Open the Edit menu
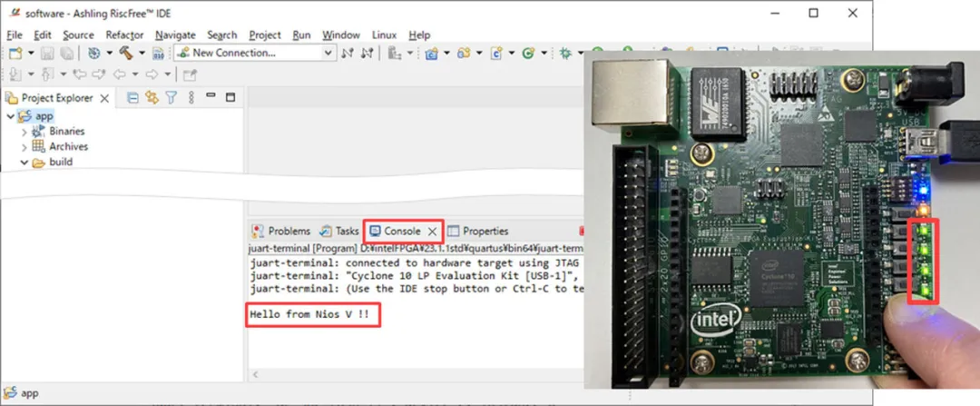Image resolution: width=980 pixels, height=406 pixels. click(43, 35)
